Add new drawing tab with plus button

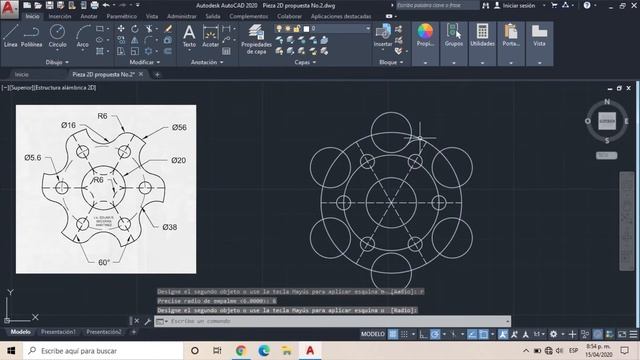tap(157, 74)
